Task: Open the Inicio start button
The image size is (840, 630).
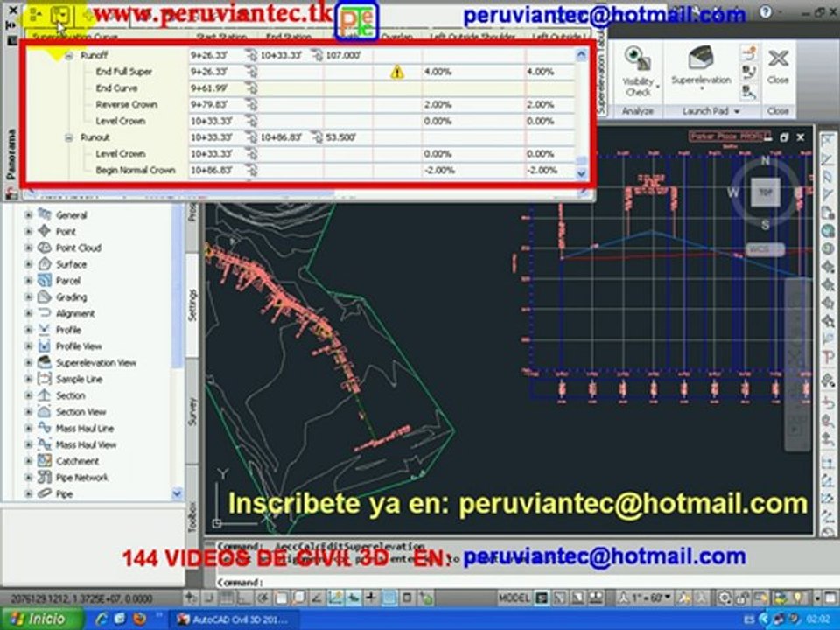Action: pos(42,619)
